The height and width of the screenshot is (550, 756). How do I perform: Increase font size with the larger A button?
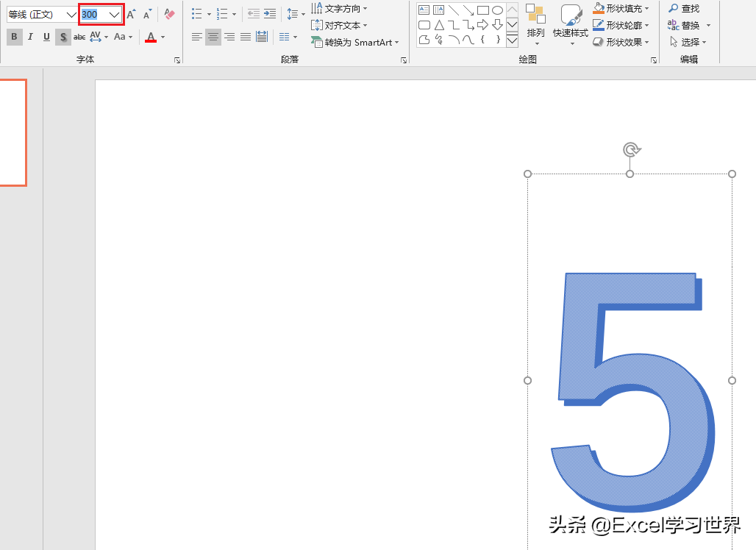(131, 15)
